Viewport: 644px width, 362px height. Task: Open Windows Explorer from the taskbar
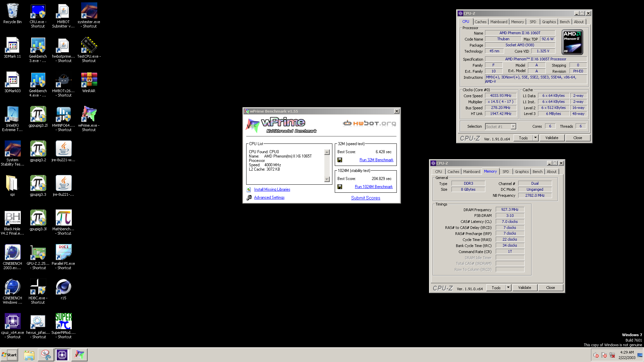29,355
